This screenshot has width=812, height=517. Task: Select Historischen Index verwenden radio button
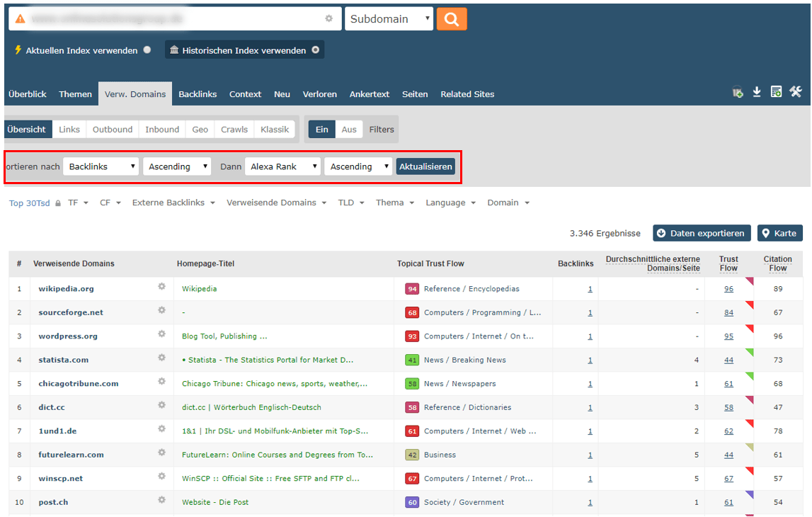[x=315, y=50]
